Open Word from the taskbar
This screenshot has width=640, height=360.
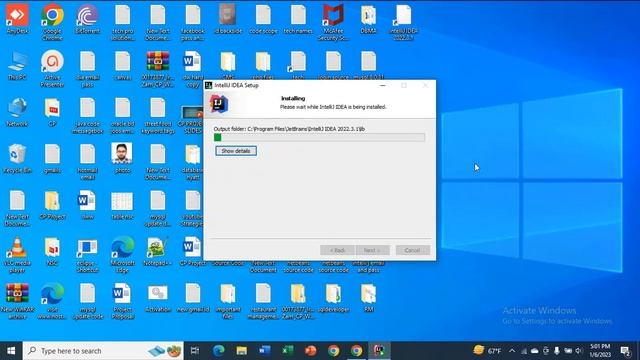click(264, 351)
